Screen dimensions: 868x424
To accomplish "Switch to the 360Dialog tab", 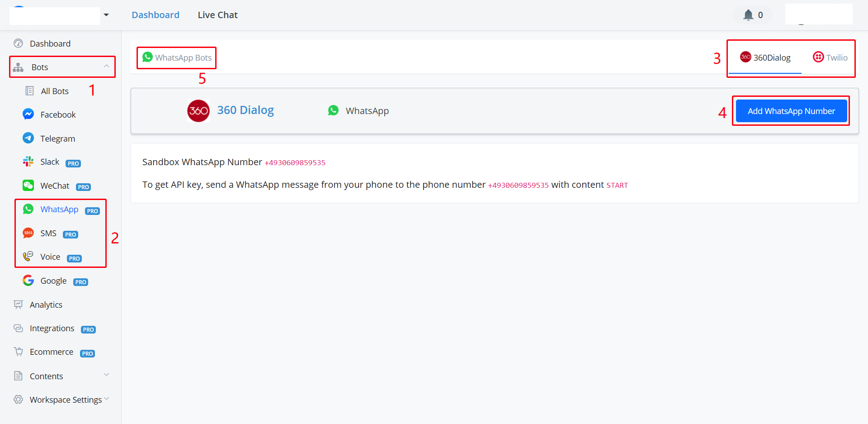I will pyautogui.click(x=765, y=57).
